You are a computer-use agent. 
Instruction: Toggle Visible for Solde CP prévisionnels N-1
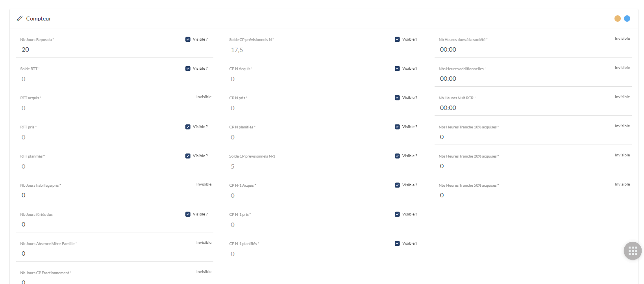pos(397,156)
